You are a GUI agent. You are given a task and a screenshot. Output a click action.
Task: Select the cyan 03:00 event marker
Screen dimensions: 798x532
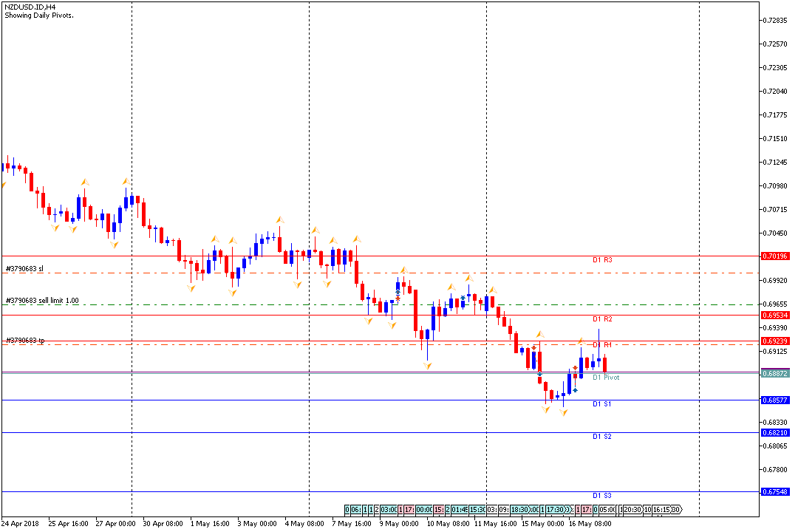(x=388, y=510)
